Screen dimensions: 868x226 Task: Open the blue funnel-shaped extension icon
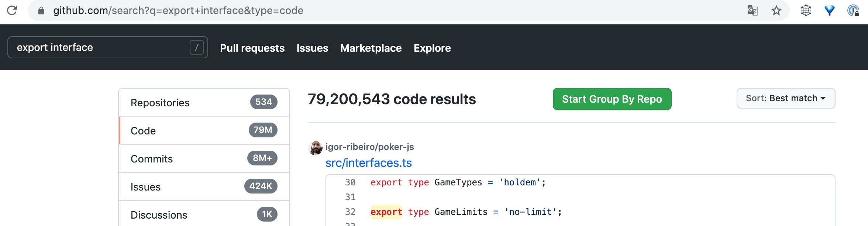[830, 10]
